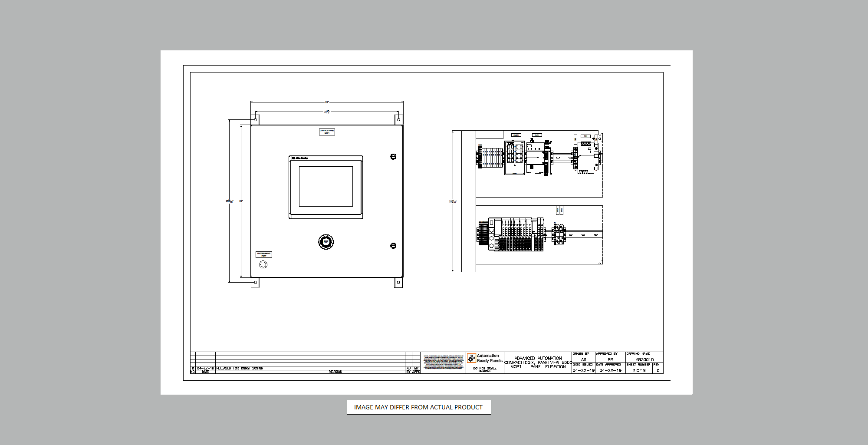The height and width of the screenshot is (445, 868).
Task: Click the PS1 power supply label
Action: (585, 136)
